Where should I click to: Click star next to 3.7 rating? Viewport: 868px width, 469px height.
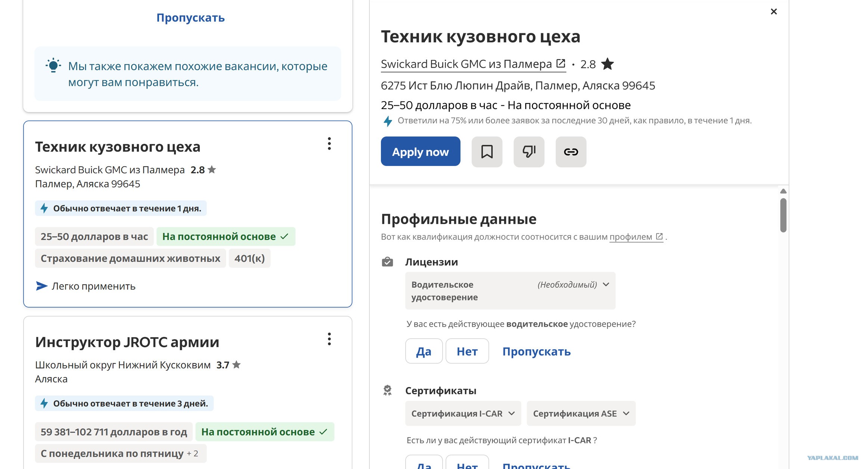point(236,365)
